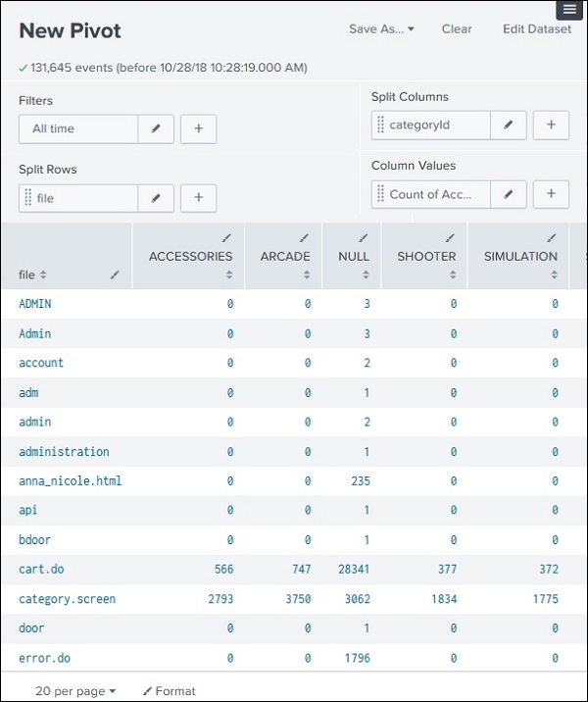Click the All time filter field
The image size is (588, 702).
coord(78,128)
